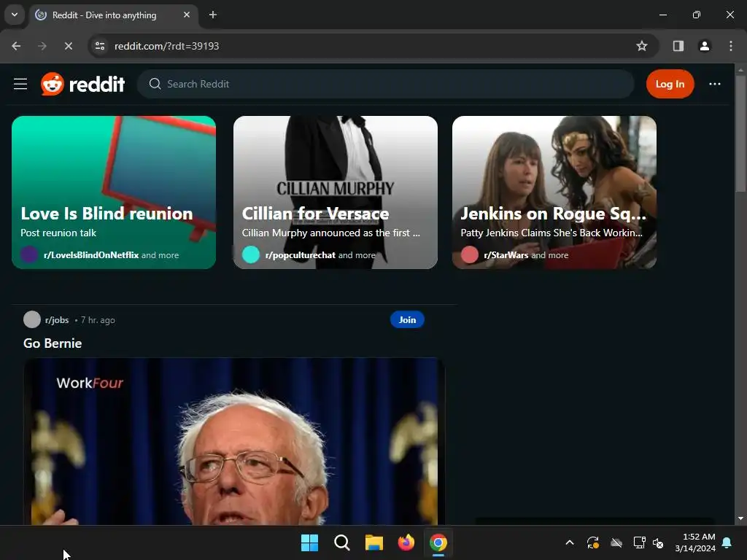Click the r/jobs community avatar
Screen dimensions: 747x560
click(x=32, y=319)
